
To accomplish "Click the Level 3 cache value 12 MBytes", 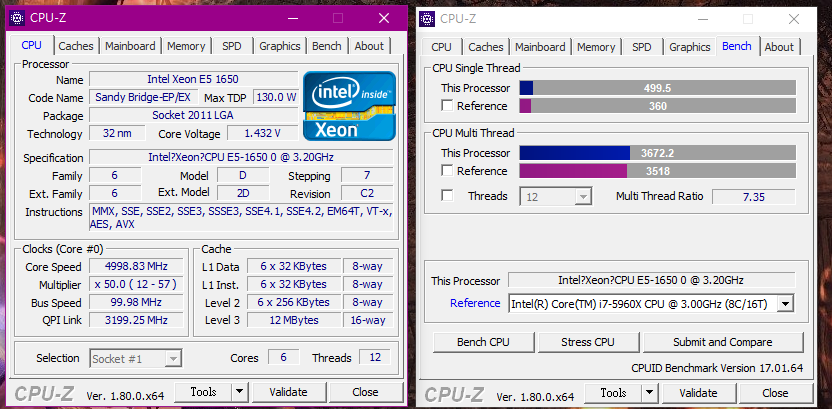I will (293, 320).
